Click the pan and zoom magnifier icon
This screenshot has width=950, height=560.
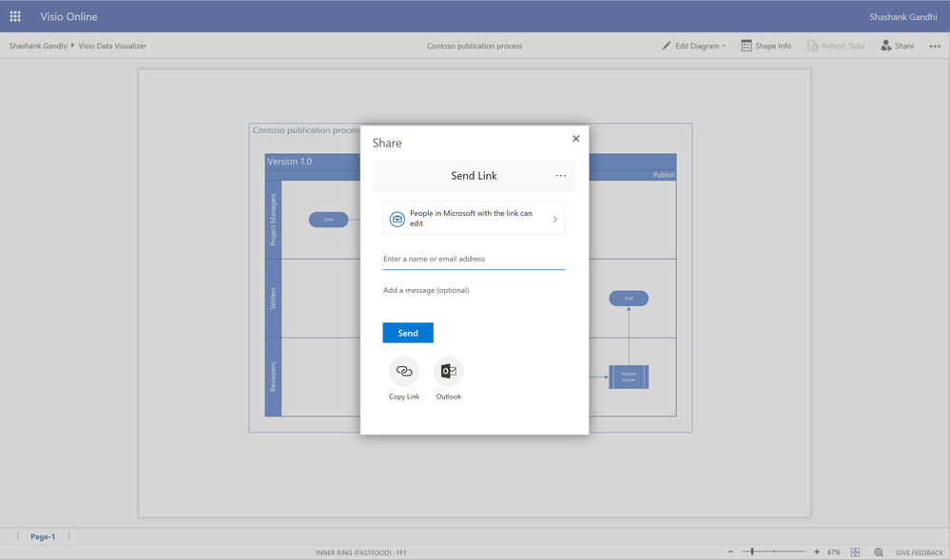[x=879, y=552]
